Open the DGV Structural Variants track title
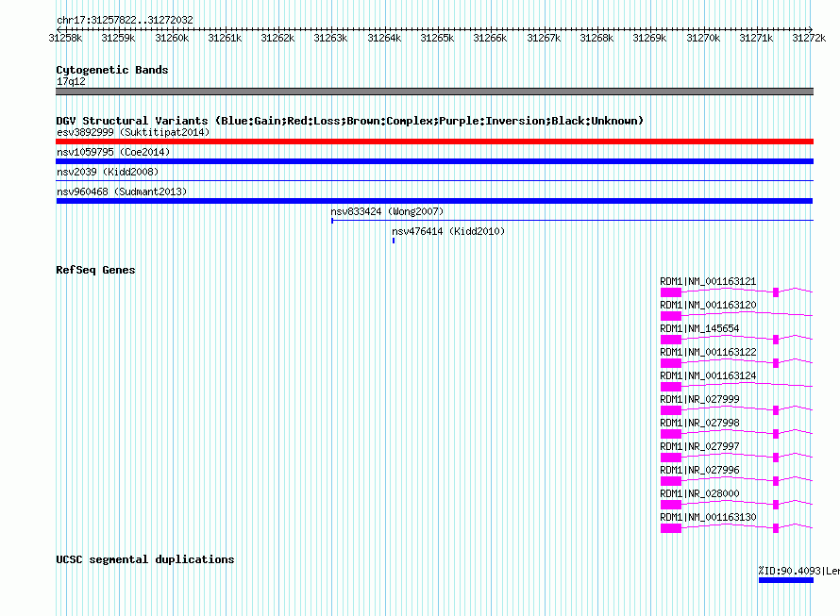This screenshot has height=616, width=840. coord(349,121)
